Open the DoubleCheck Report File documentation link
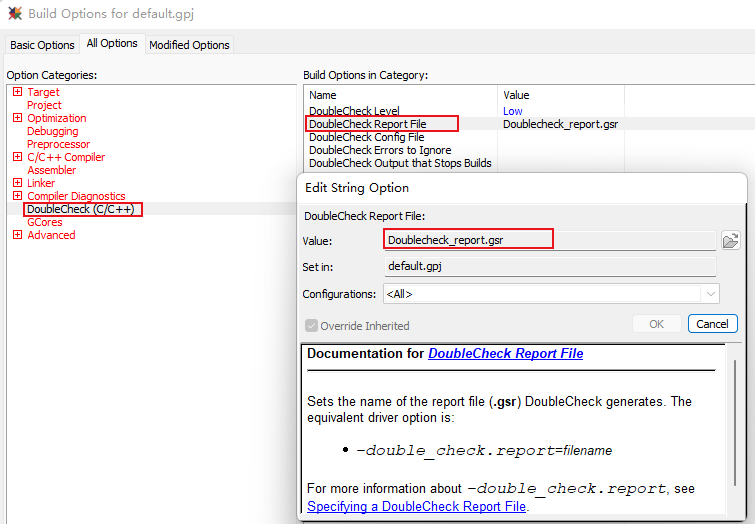Viewport: 755px width, 524px height. pos(505,353)
